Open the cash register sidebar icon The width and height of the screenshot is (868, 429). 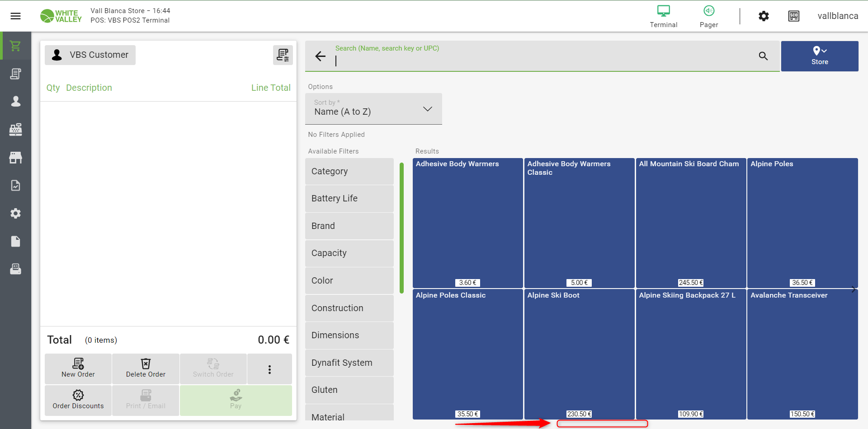(x=15, y=130)
